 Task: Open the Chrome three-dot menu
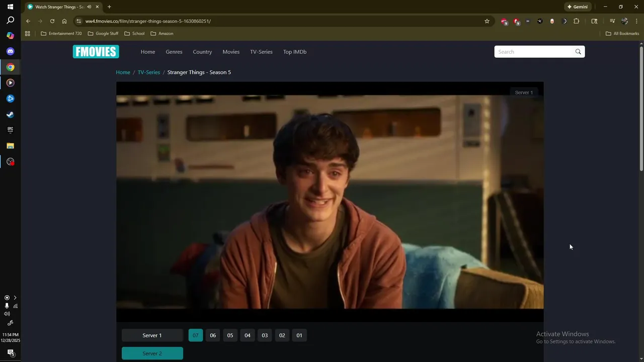coord(637,21)
